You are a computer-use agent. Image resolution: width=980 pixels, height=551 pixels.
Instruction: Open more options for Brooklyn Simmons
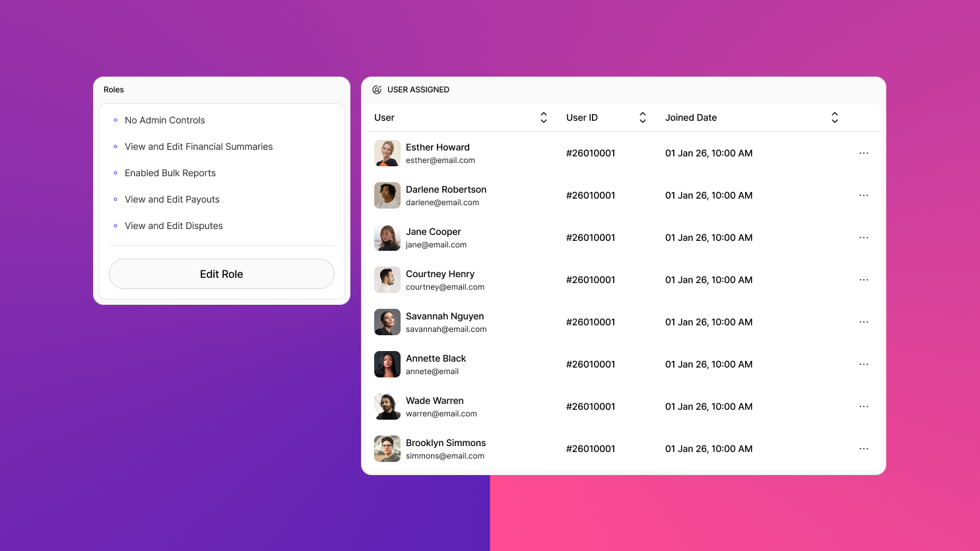pyautogui.click(x=863, y=449)
